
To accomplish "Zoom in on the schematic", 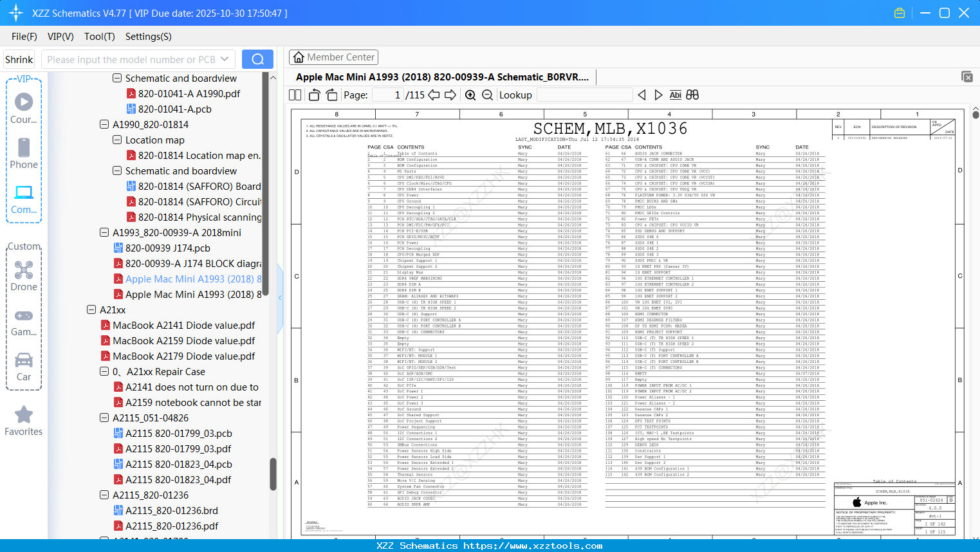I will pos(470,95).
